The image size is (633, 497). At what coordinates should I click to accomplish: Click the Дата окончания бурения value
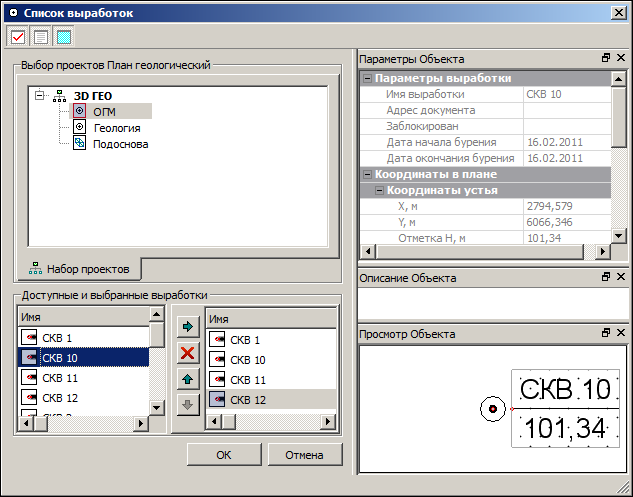[567, 158]
